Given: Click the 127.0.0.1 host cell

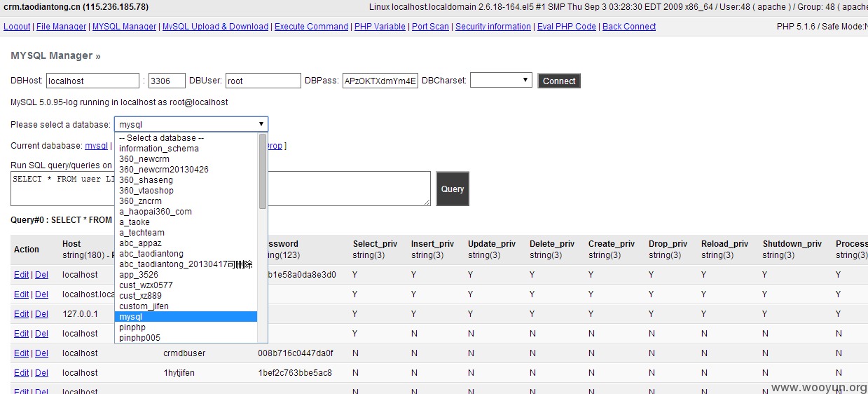Looking at the screenshot, I should pos(80,314).
